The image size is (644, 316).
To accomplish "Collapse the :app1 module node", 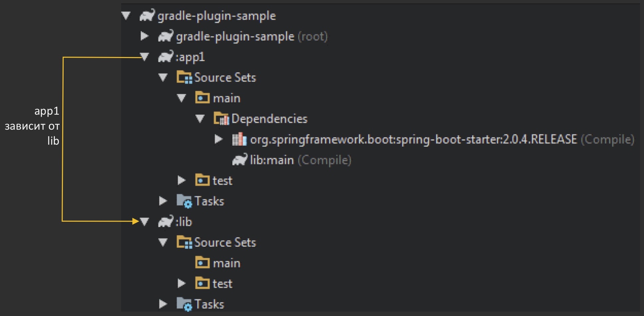I will (145, 57).
